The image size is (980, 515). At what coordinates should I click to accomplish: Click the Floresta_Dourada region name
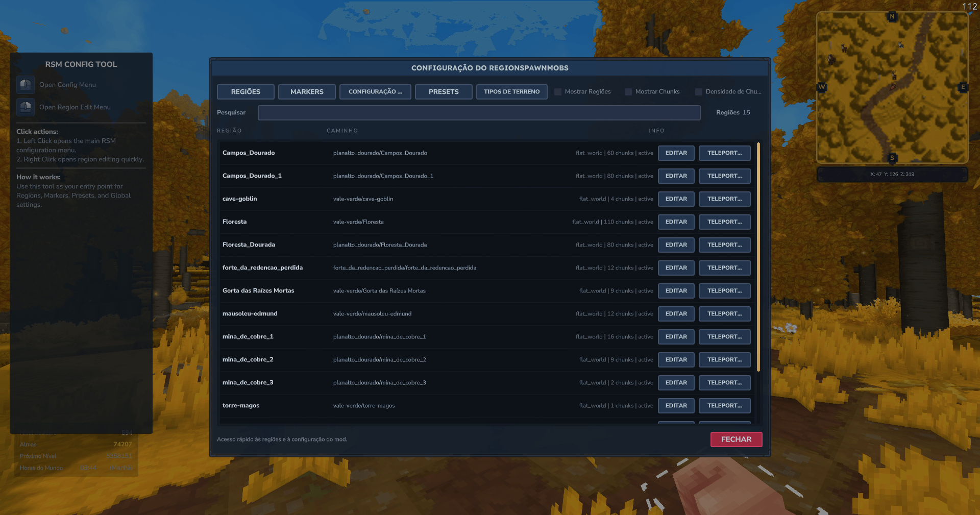coord(249,245)
